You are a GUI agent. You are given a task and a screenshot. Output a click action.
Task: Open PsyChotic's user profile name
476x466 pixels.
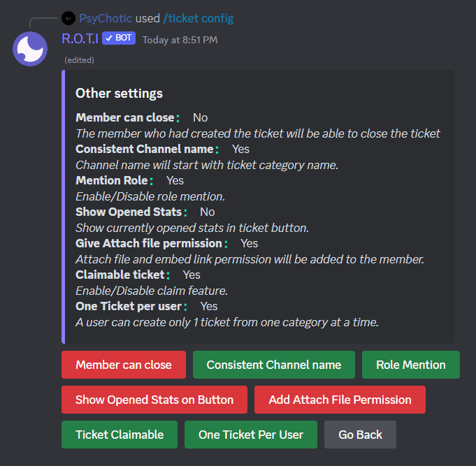click(106, 18)
